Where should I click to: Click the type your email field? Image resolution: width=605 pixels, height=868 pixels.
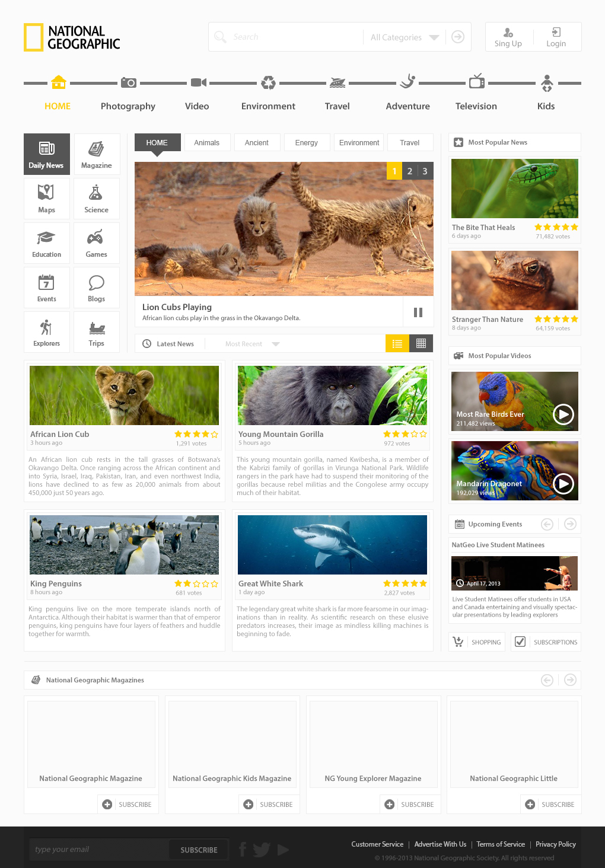click(x=100, y=850)
